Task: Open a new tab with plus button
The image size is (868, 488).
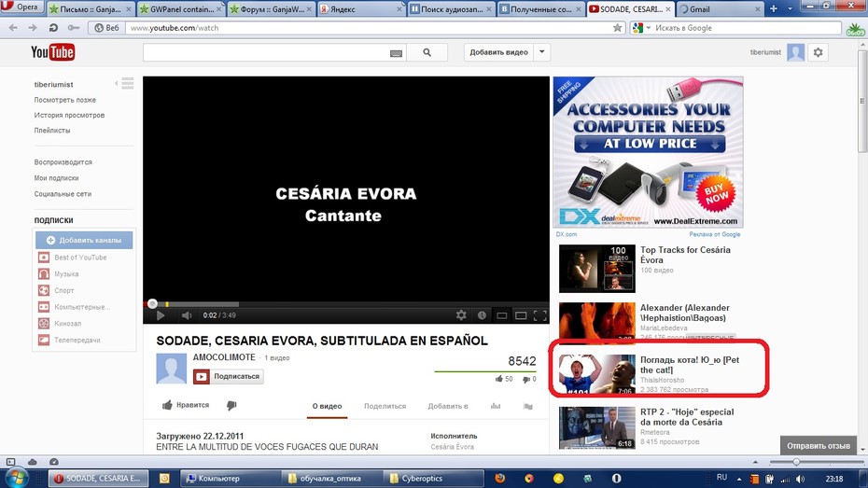Action: [774, 8]
